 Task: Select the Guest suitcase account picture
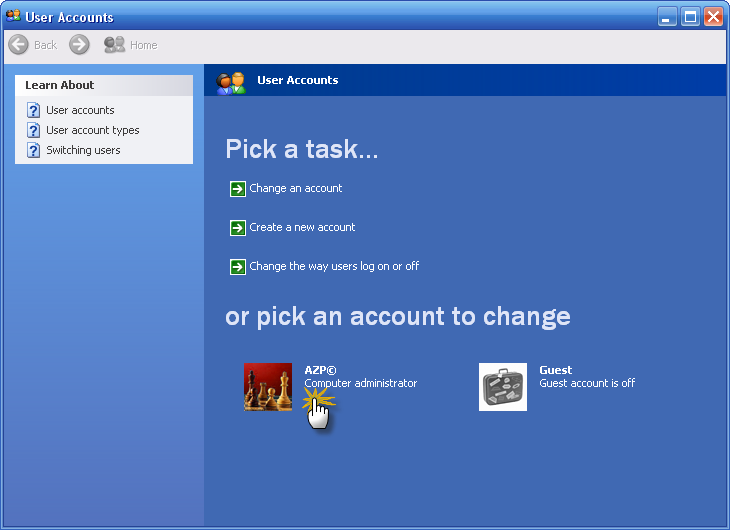pos(503,387)
